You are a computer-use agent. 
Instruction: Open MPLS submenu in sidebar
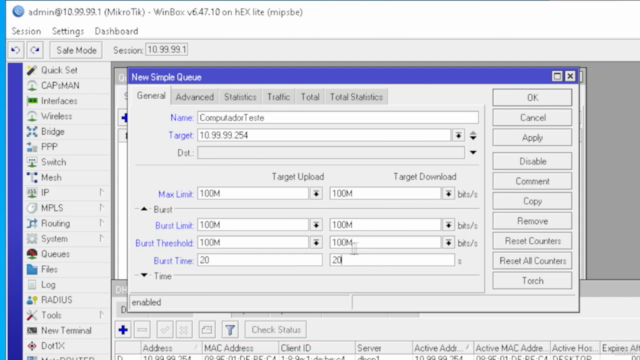(x=52, y=208)
